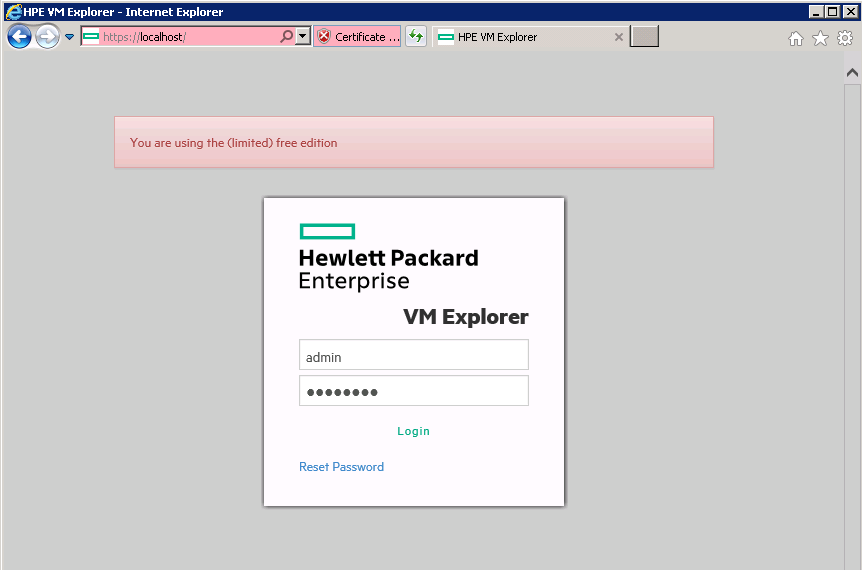Image resolution: width=862 pixels, height=570 pixels.
Task: Open Favorites with the star icon
Action: click(820, 38)
